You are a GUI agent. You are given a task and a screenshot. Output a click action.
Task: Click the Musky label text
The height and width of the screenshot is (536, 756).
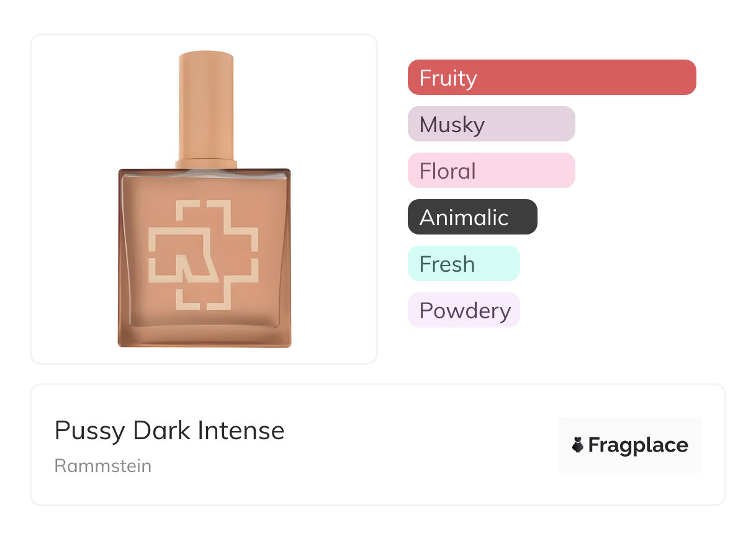[x=452, y=125]
